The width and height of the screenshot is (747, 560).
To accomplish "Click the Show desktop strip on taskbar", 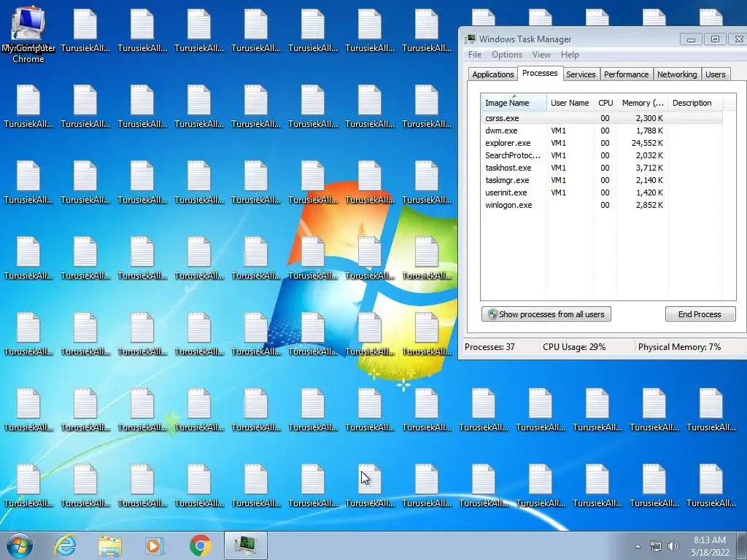I will tap(742, 546).
